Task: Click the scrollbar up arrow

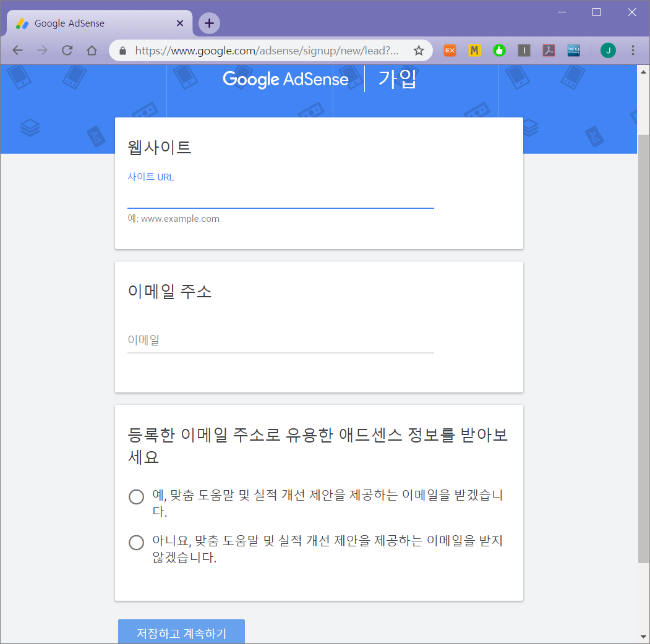Action: click(643, 72)
